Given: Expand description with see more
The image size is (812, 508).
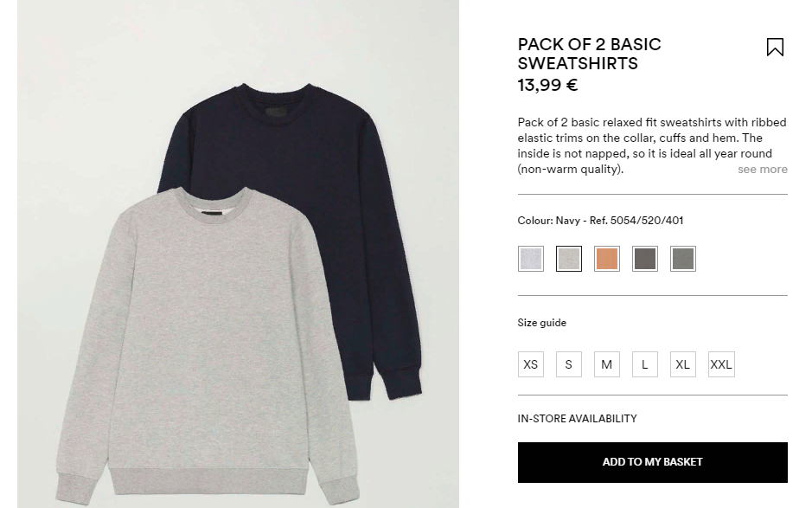Looking at the screenshot, I should 763,169.
